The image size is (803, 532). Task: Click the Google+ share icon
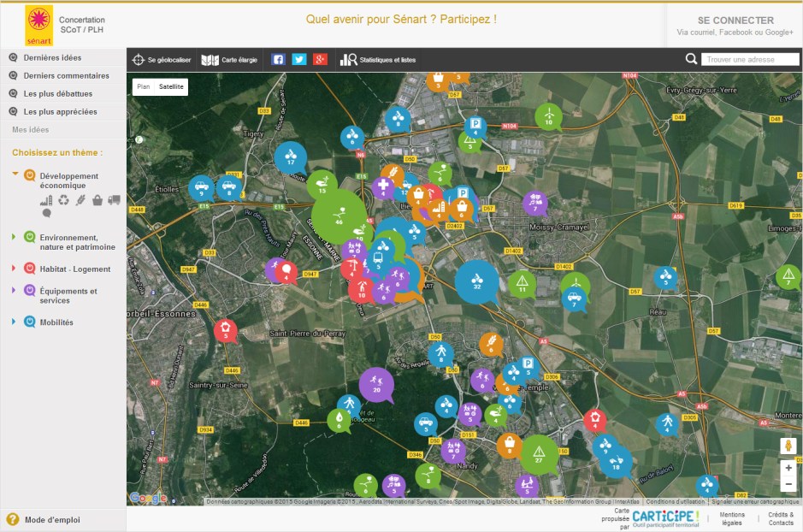point(320,60)
